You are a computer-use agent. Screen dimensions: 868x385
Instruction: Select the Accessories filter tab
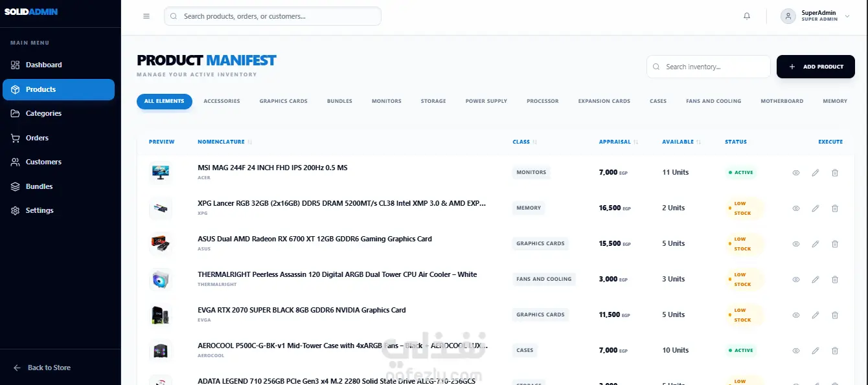(x=222, y=101)
